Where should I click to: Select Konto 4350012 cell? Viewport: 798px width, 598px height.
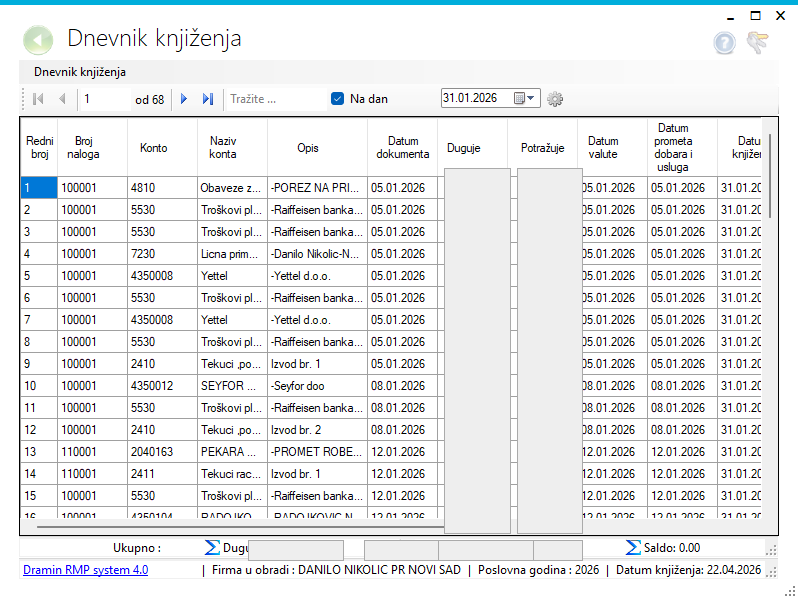tap(162, 385)
